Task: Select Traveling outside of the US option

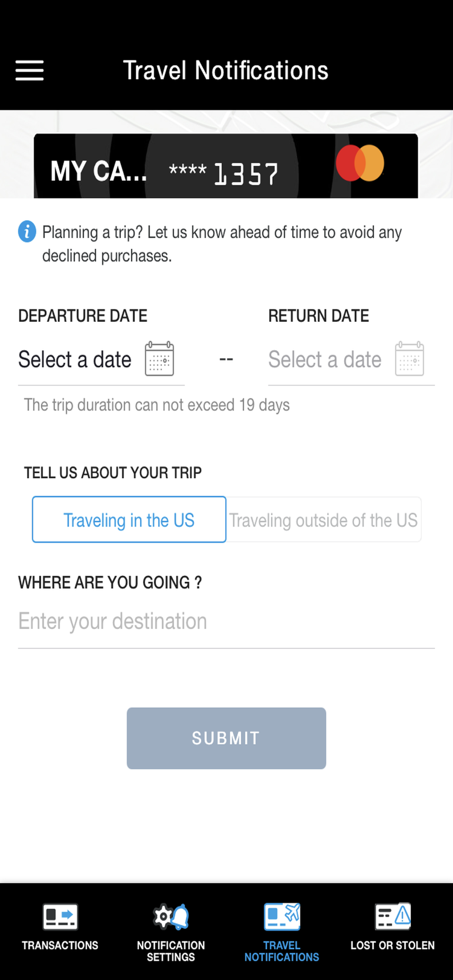Action: 324,520
